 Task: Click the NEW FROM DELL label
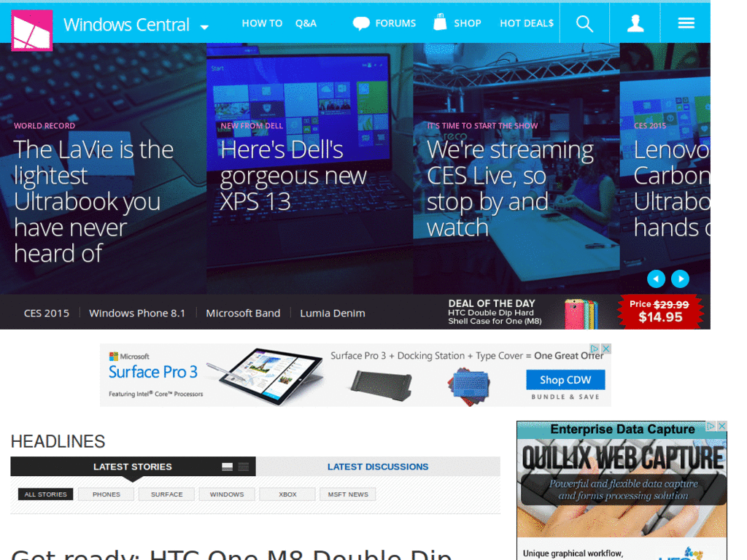[x=252, y=125]
